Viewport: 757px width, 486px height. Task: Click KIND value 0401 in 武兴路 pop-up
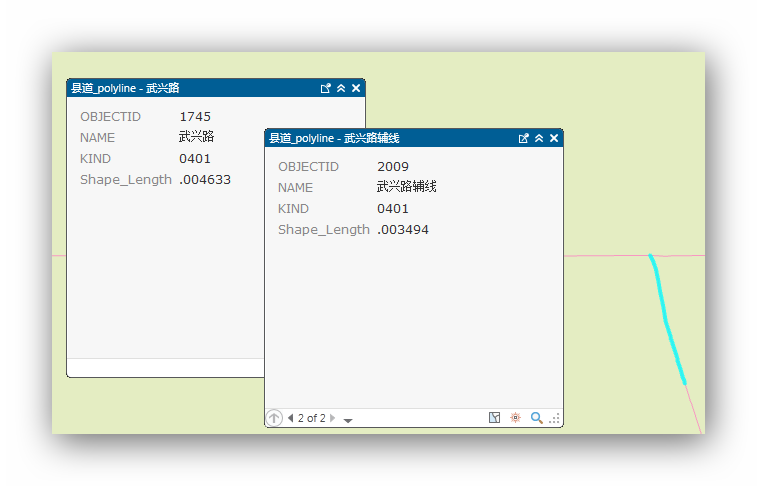click(195, 159)
